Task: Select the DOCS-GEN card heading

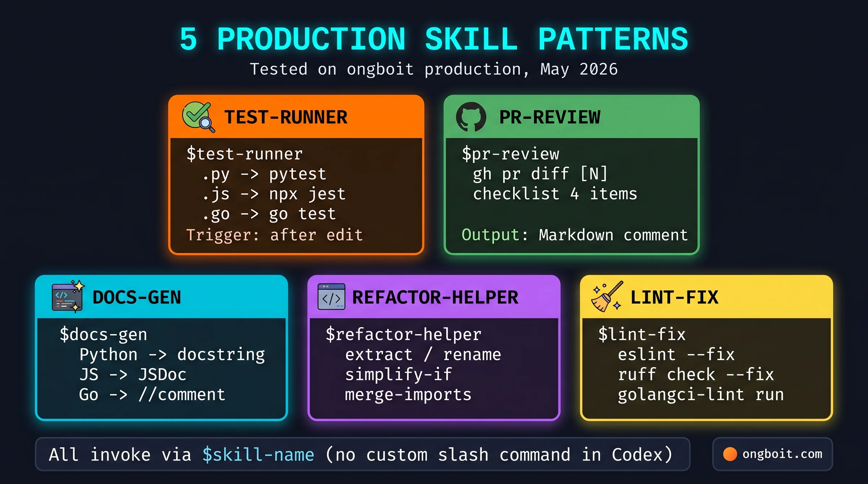Action: [137, 297]
